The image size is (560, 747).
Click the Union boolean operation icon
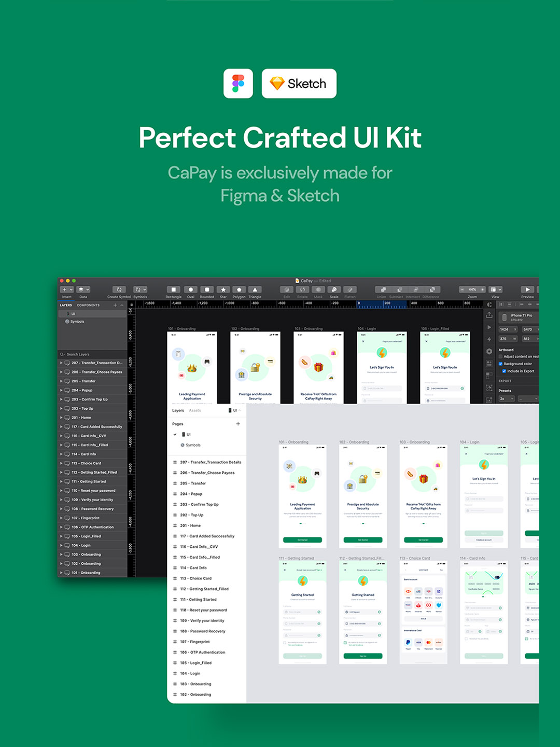click(x=382, y=290)
